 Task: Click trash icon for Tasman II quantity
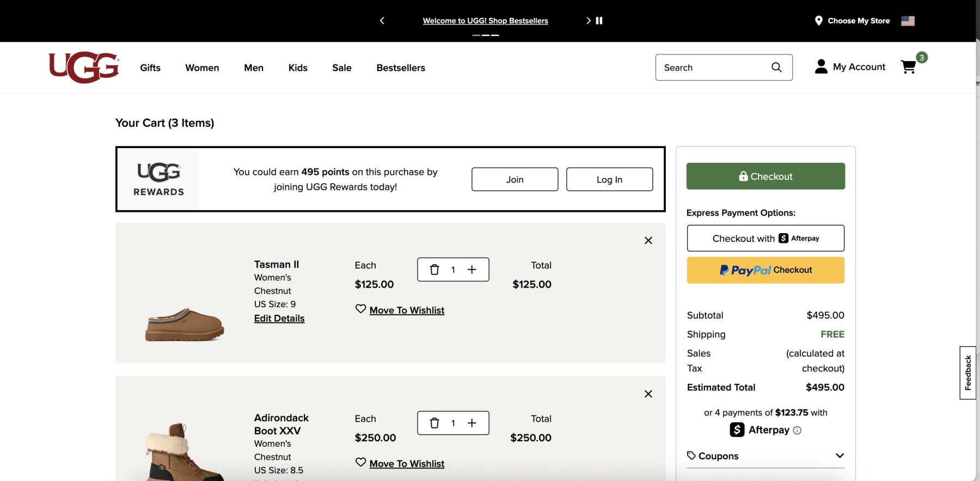(x=434, y=270)
